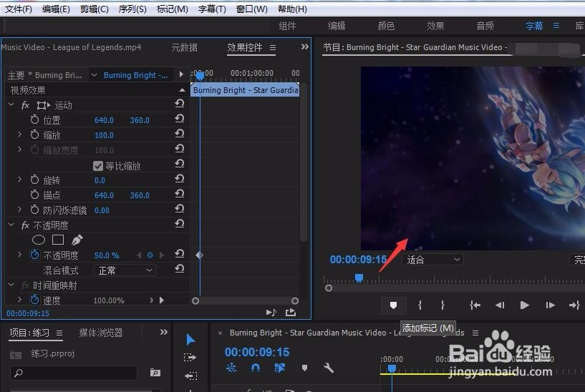Toggle animation stopwatch for 位置
Screen dimensions: 585x392
34,119
